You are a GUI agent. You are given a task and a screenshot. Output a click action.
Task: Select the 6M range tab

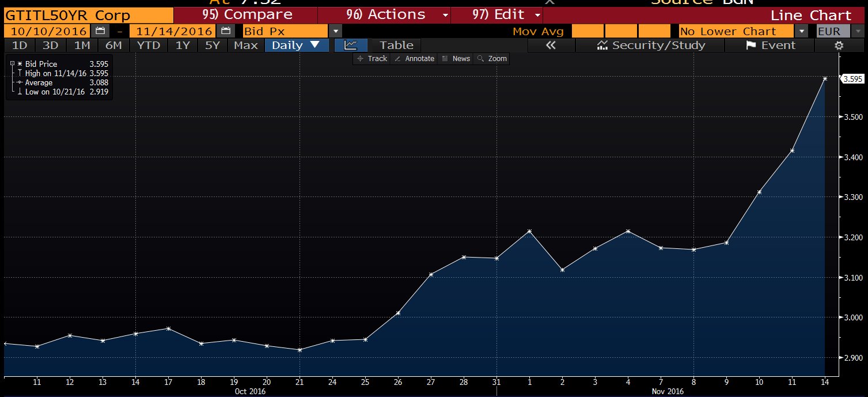[x=113, y=45]
